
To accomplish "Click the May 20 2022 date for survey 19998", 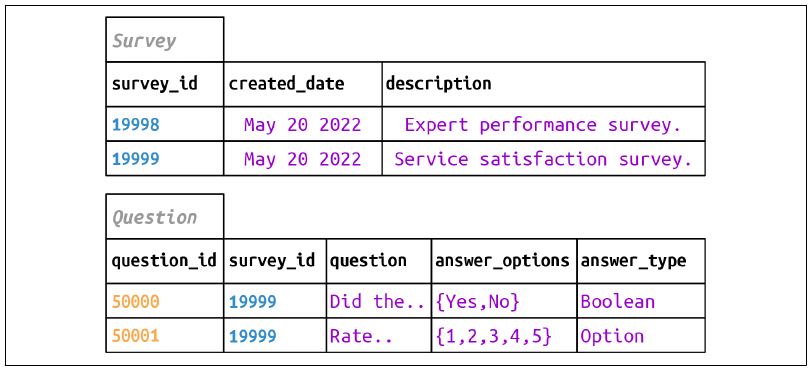I will point(303,124).
